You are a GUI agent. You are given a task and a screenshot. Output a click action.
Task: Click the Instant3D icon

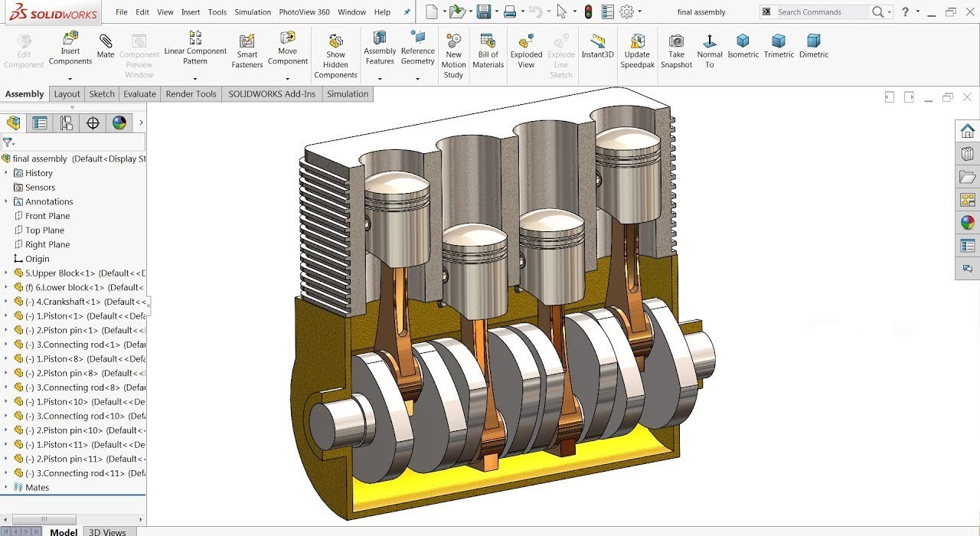(x=597, y=46)
